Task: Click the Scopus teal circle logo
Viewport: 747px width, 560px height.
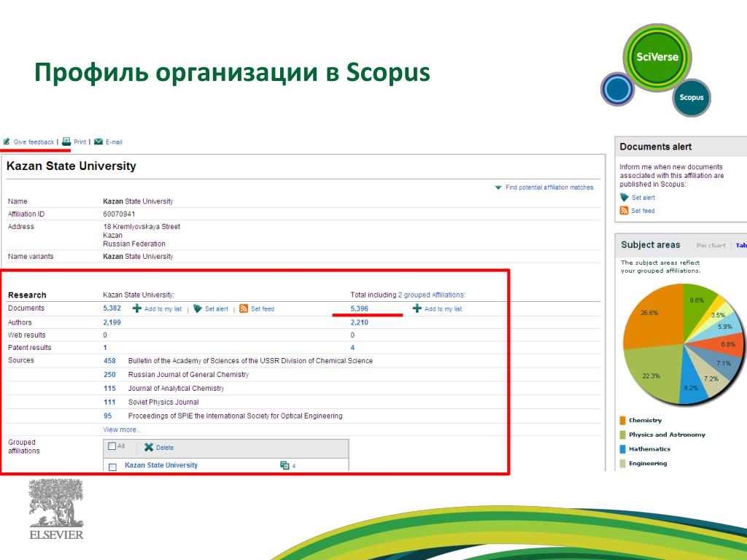Action: (x=692, y=98)
